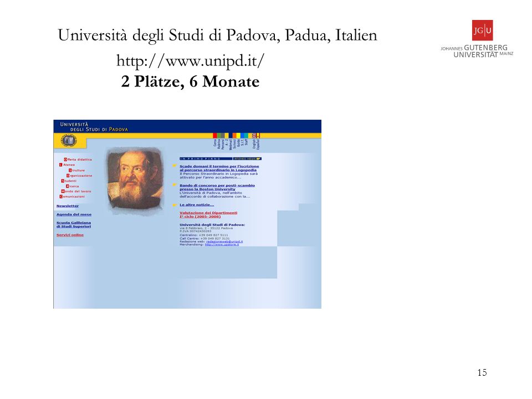Open Valutazione dei Dipartimenti link
The height and width of the screenshot is (399, 532).
pos(208,214)
